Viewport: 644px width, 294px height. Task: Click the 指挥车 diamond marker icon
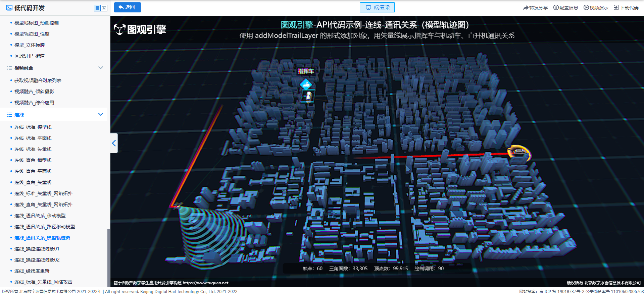tap(306, 84)
